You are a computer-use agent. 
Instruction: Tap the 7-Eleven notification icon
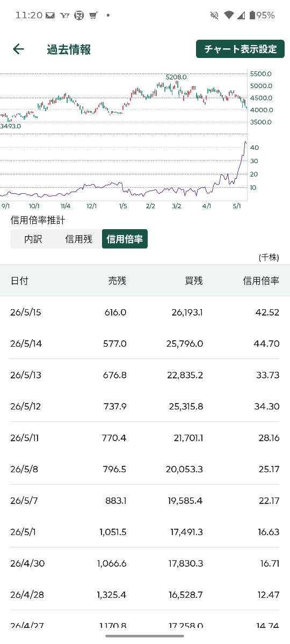click(x=79, y=16)
